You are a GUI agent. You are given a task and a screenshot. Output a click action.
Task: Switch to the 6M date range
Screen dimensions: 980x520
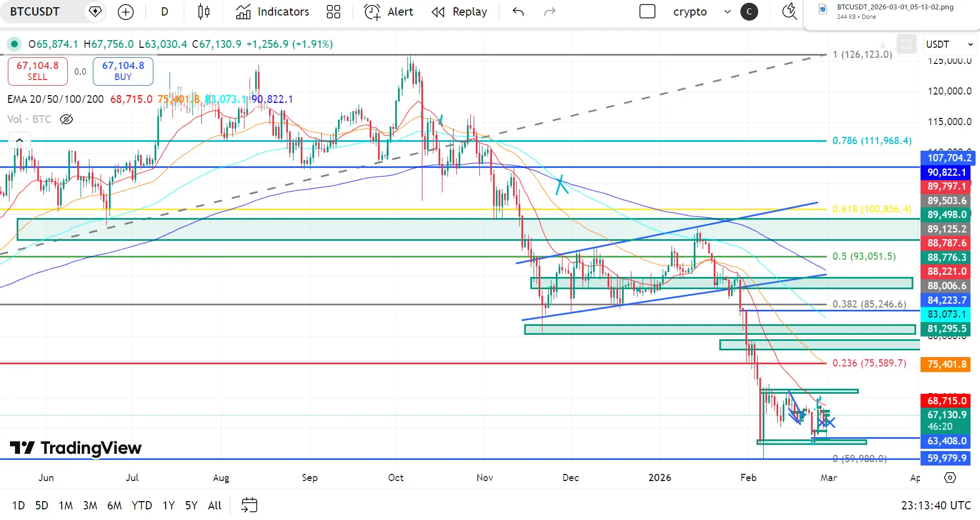click(x=115, y=506)
